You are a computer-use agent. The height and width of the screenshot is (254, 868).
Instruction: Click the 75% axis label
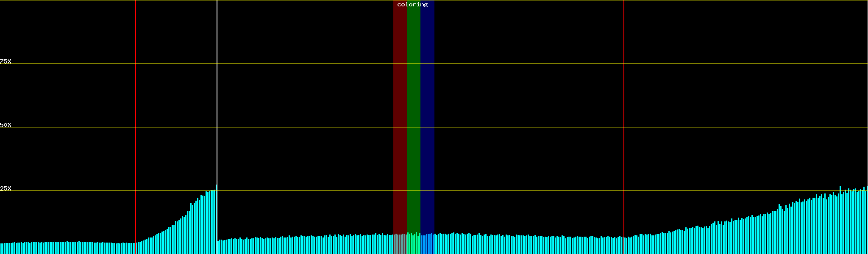(x=6, y=62)
